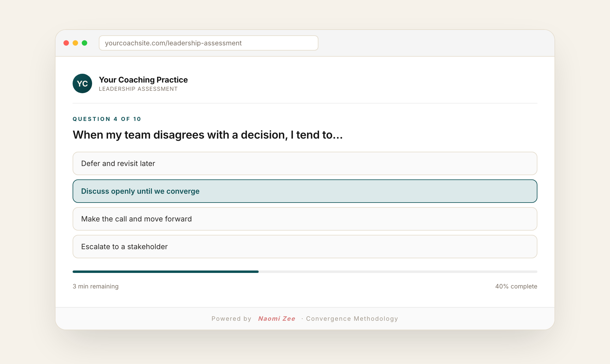Click the 'LEADERSHIP ASSESSMENT' subtitle
The width and height of the screenshot is (610, 364).
(x=138, y=89)
